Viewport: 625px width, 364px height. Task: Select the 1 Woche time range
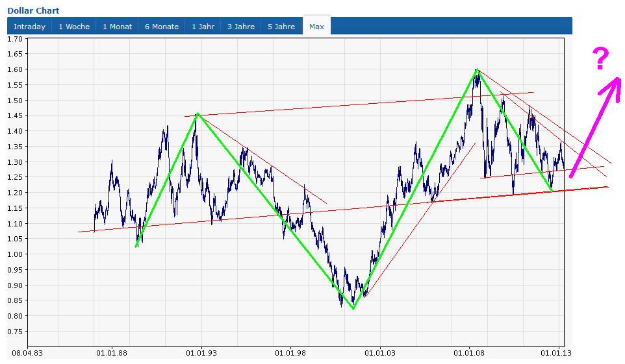pyautogui.click(x=74, y=27)
